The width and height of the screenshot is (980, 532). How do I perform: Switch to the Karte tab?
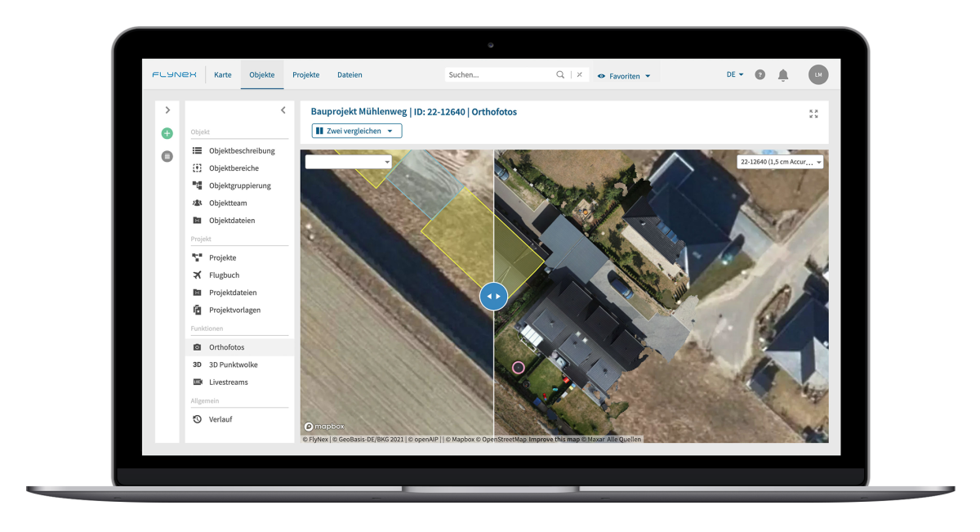[223, 74]
